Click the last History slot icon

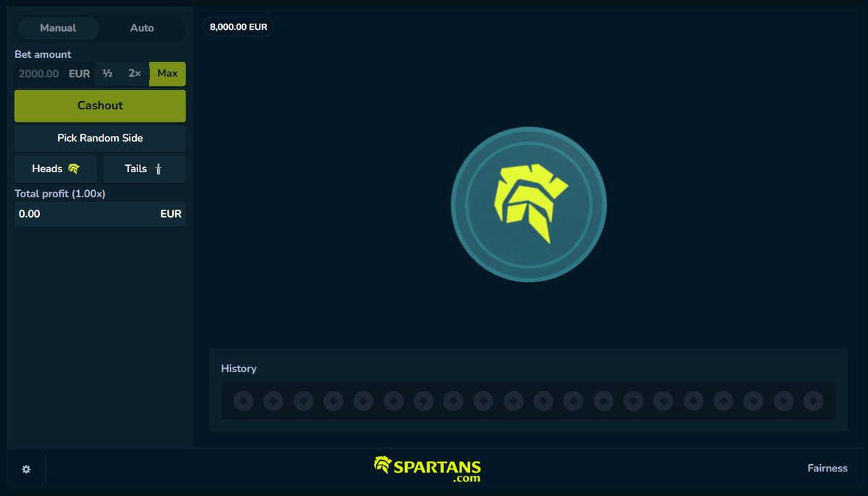[x=813, y=401]
